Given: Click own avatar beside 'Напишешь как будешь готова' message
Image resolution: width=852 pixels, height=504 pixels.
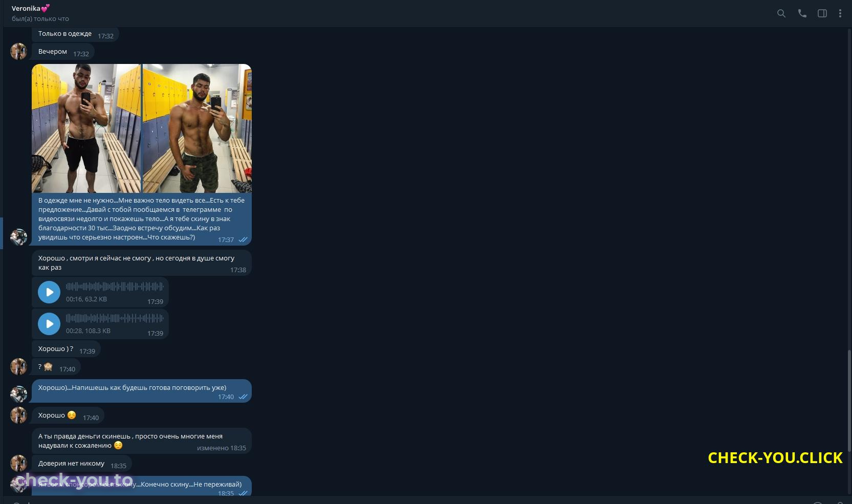Looking at the screenshot, I should pyautogui.click(x=18, y=394).
